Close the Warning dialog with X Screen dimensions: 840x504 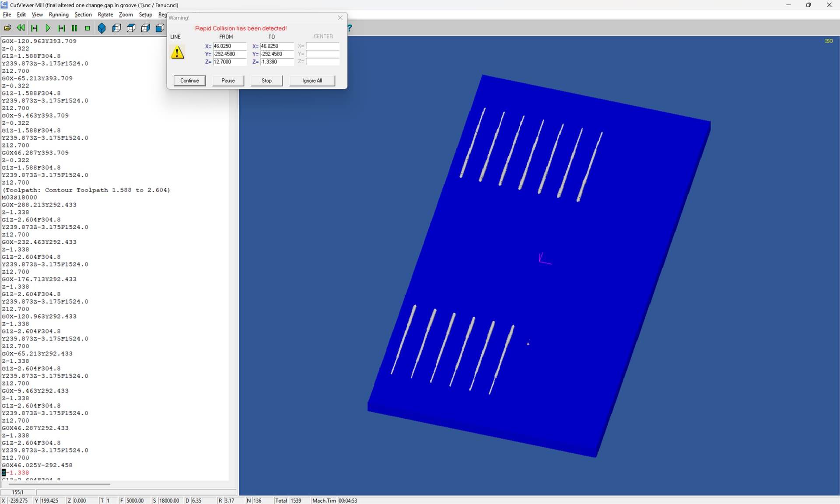(x=340, y=17)
